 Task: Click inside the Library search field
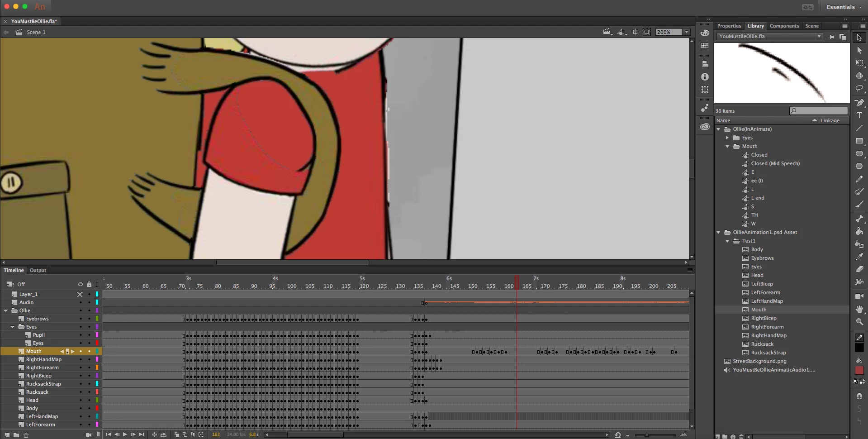tap(819, 111)
